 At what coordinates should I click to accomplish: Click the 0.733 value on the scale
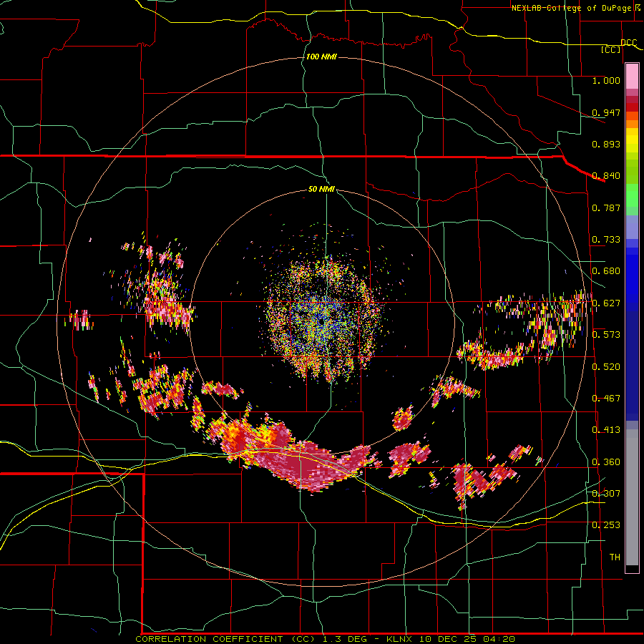(x=606, y=240)
